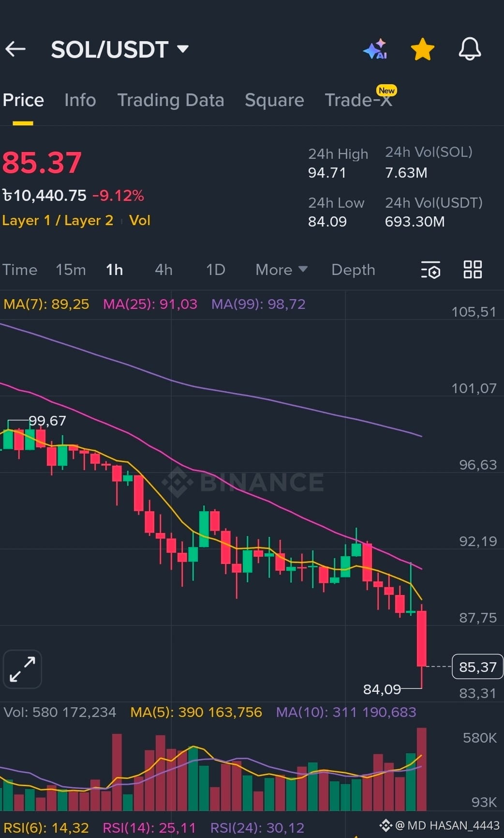
Task: Expand the More intervals dropdown
Action: [282, 270]
